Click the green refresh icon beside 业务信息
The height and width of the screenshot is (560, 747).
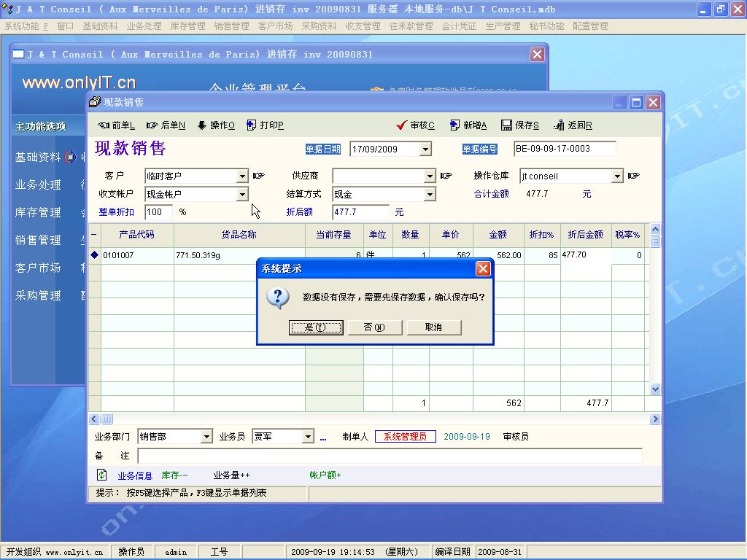click(x=102, y=475)
